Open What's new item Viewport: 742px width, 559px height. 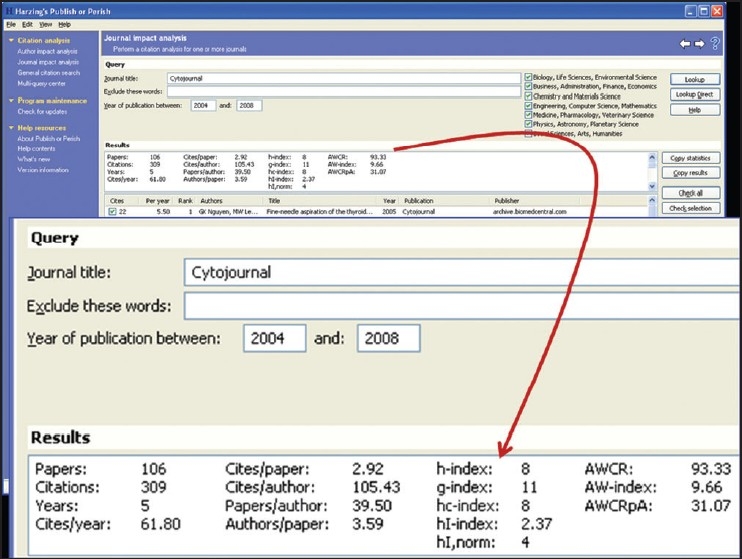pos(34,160)
